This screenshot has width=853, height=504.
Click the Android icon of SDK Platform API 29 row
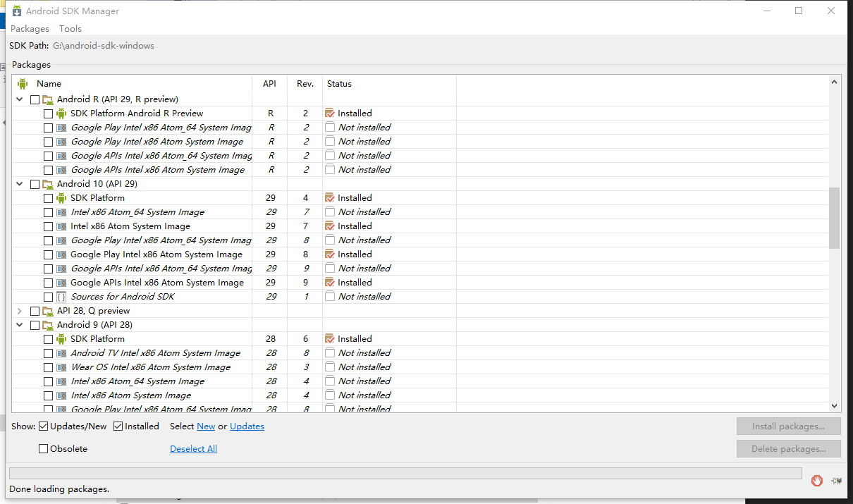pos(61,198)
